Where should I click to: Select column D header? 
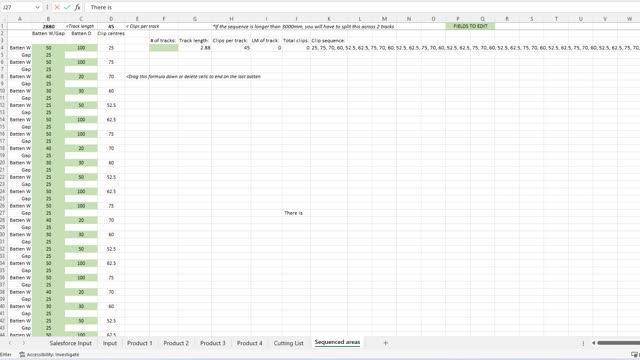(x=111, y=19)
